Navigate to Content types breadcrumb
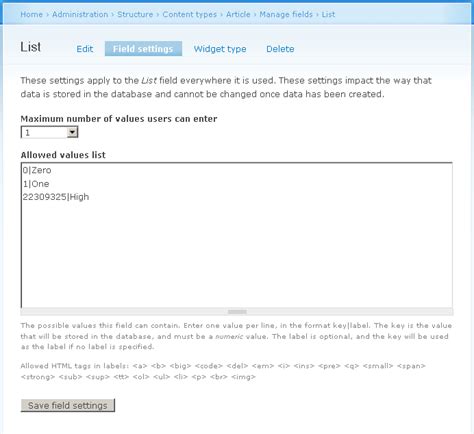The height and width of the screenshot is (434, 474). 189,14
